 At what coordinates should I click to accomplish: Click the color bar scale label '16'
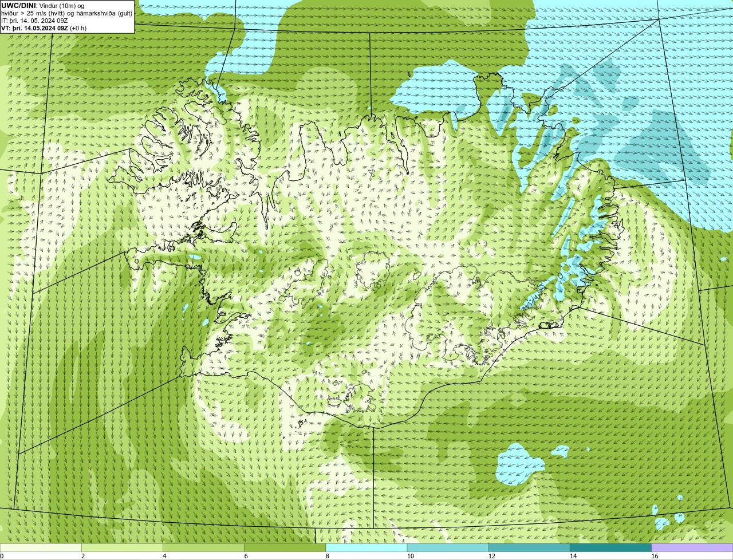(x=655, y=556)
